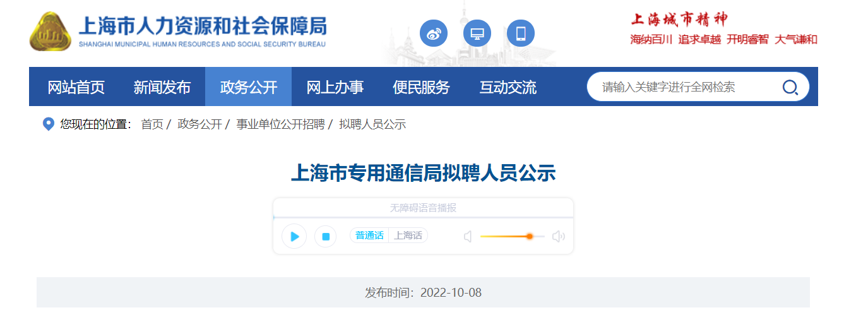Open 网站首页 in navigation bar
The image size is (868, 322).
76,87
